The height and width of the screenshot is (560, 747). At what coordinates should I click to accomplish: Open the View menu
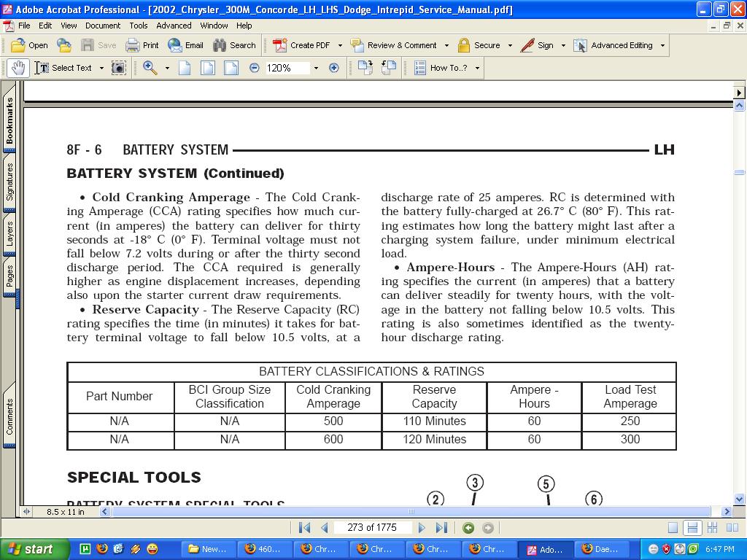point(69,26)
